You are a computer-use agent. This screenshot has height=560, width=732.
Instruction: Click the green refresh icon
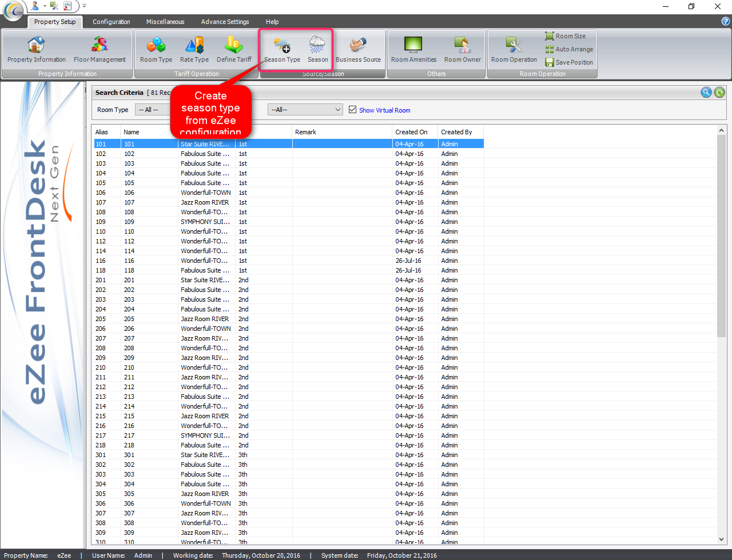pos(719,92)
